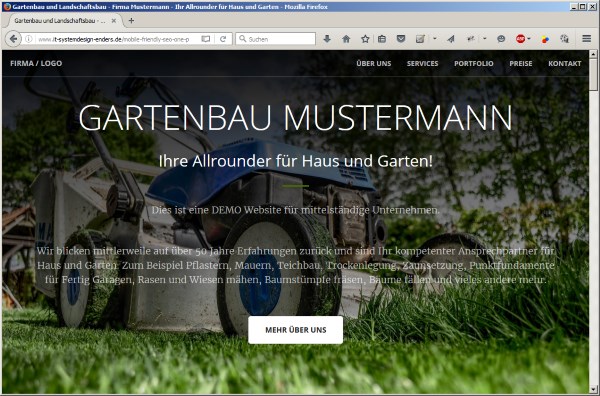Open the downloads arrow icon
The height and width of the screenshot is (396, 600).
(x=327, y=39)
